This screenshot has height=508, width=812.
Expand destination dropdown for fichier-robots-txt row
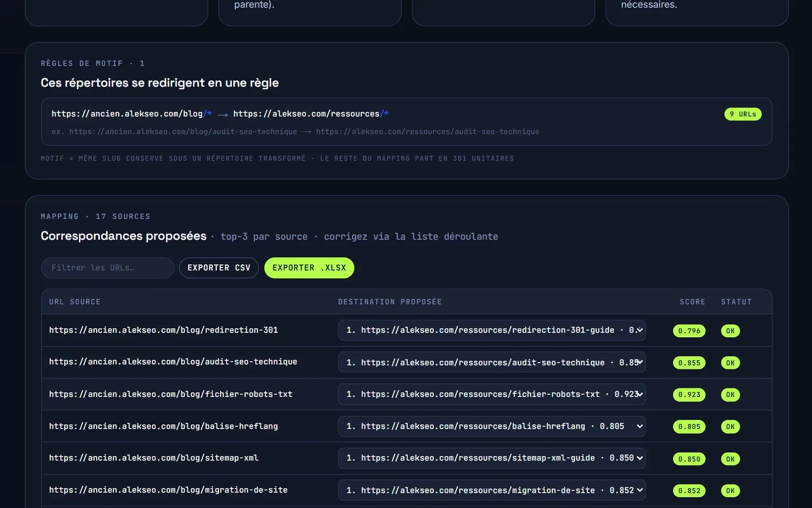point(492,394)
